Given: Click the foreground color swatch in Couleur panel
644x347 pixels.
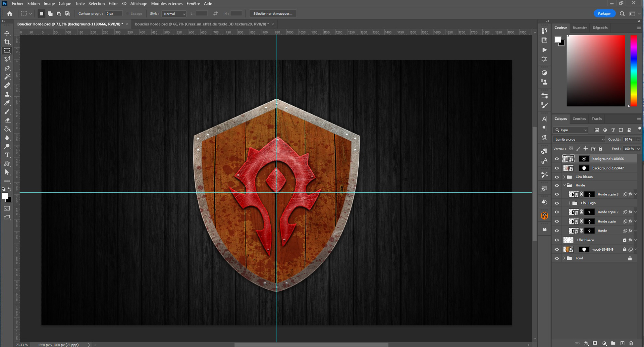Looking at the screenshot, I should (558, 39).
